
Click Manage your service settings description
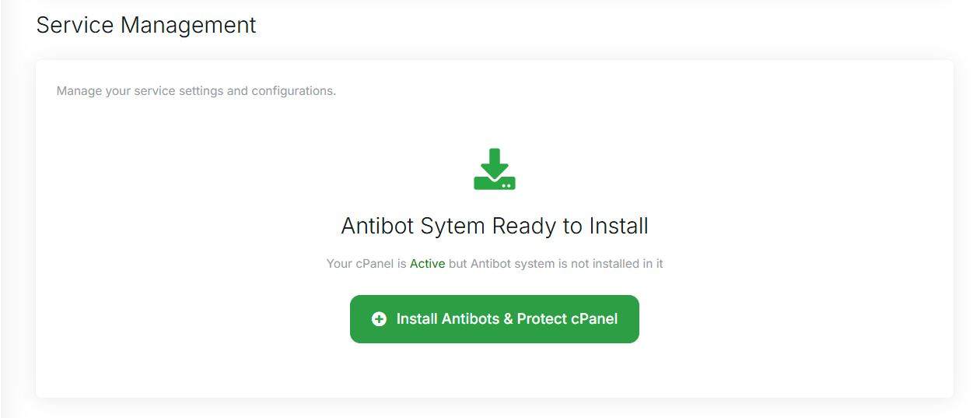click(196, 91)
